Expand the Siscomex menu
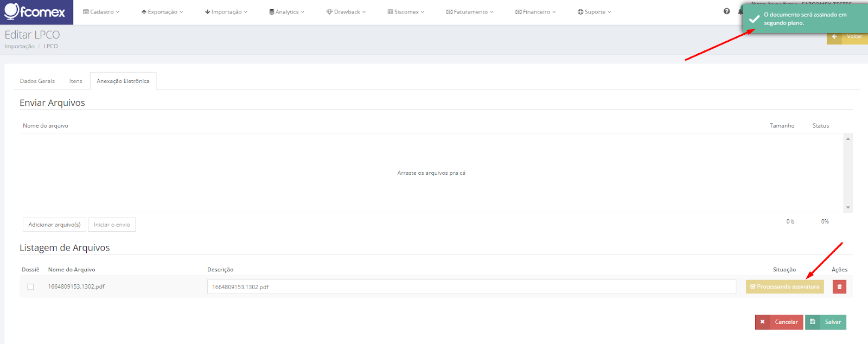Image resolution: width=868 pixels, height=344 pixels. (x=406, y=12)
